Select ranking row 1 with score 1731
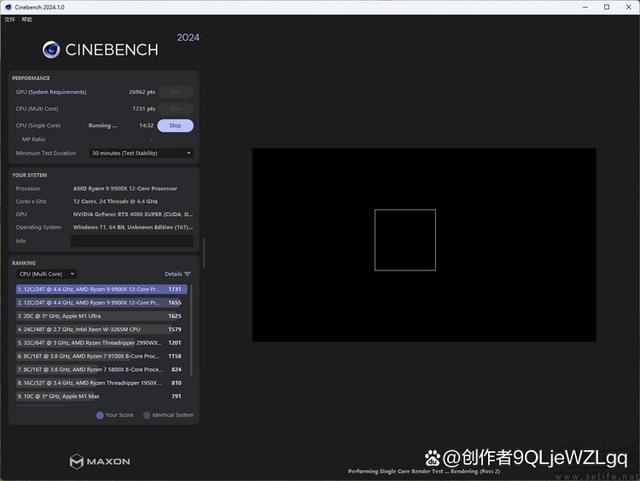 (x=102, y=289)
